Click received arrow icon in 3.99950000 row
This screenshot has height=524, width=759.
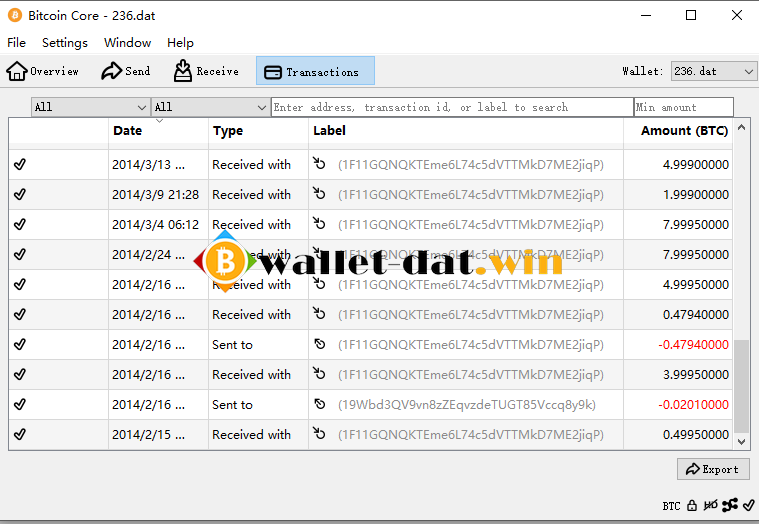319,374
